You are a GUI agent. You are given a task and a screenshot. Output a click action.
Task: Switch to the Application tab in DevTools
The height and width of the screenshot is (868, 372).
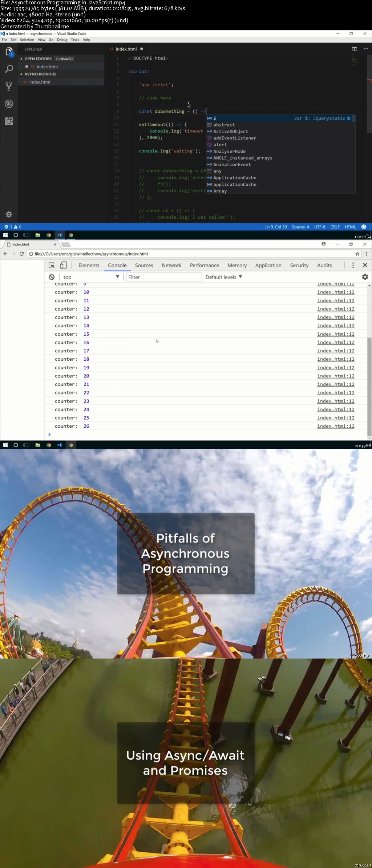(x=268, y=265)
